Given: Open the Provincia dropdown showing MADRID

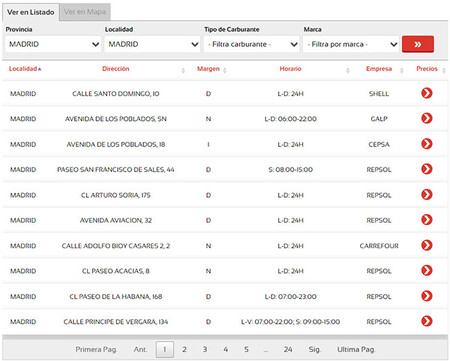Looking at the screenshot, I should (53, 44).
